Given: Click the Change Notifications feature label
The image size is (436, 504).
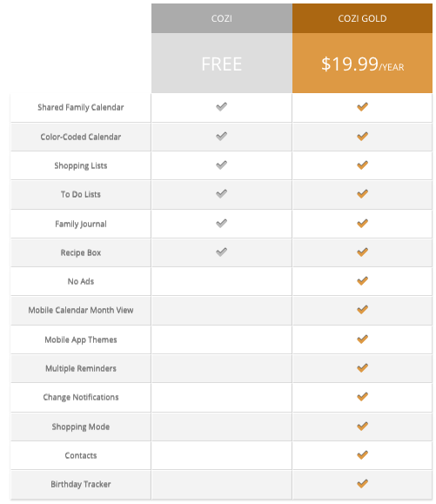Looking at the screenshot, I should pyautogui.click(x=81, y=397).
